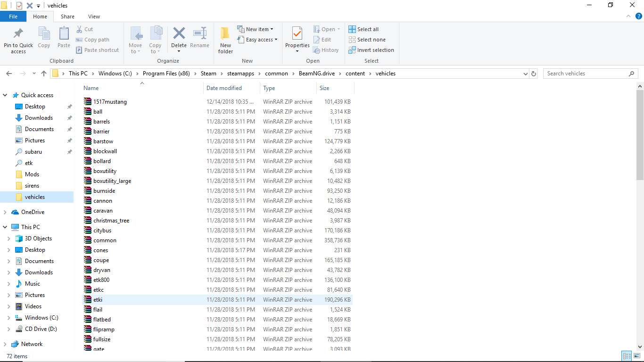Click the red Delete X icon
Screen dimensions: 644x362
179,33
